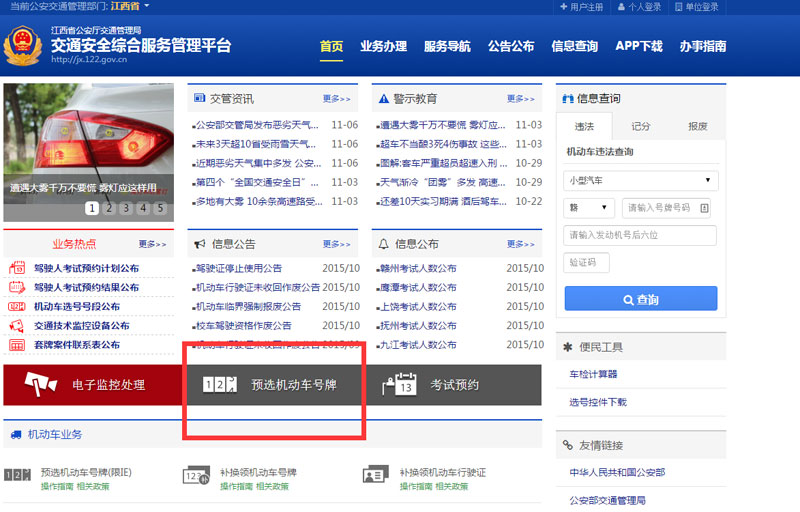Open the 服务导航 navigation item
Image resolution: width=800 pixels, height=512 pixels.
tap(447, 46)
